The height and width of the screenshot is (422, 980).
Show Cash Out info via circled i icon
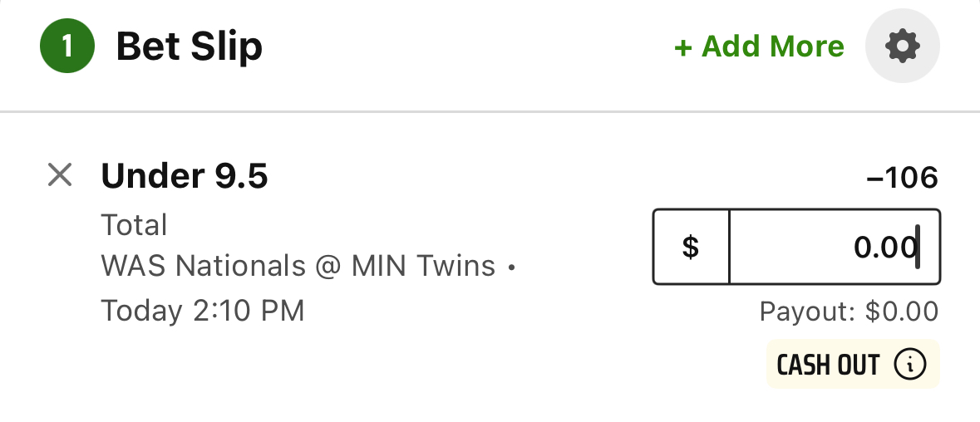(909, 364)
